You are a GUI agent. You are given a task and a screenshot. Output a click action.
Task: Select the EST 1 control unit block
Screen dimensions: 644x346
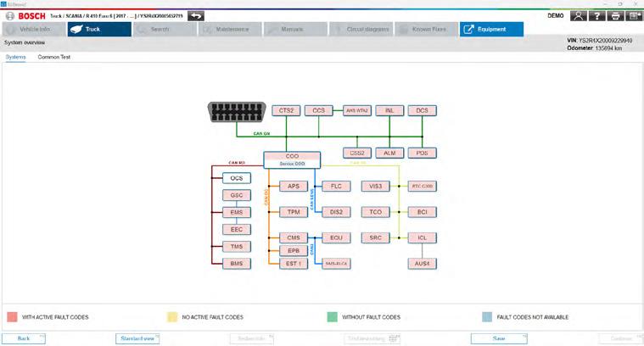294,264
